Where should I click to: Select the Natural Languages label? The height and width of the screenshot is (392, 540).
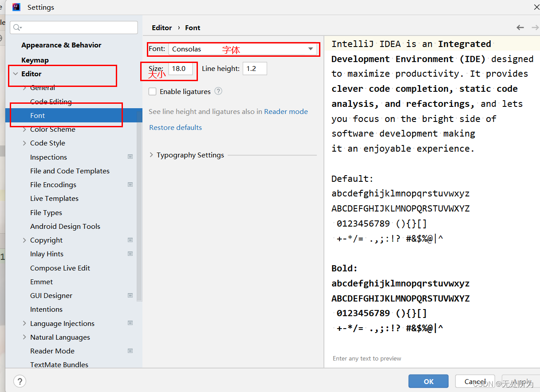coord(60,337)
